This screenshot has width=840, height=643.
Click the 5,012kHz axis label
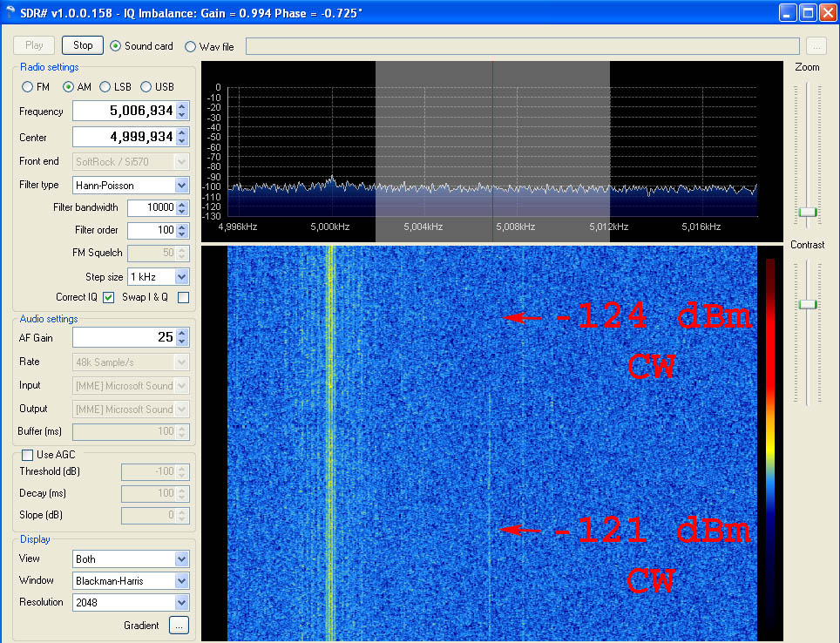(608, 227)
